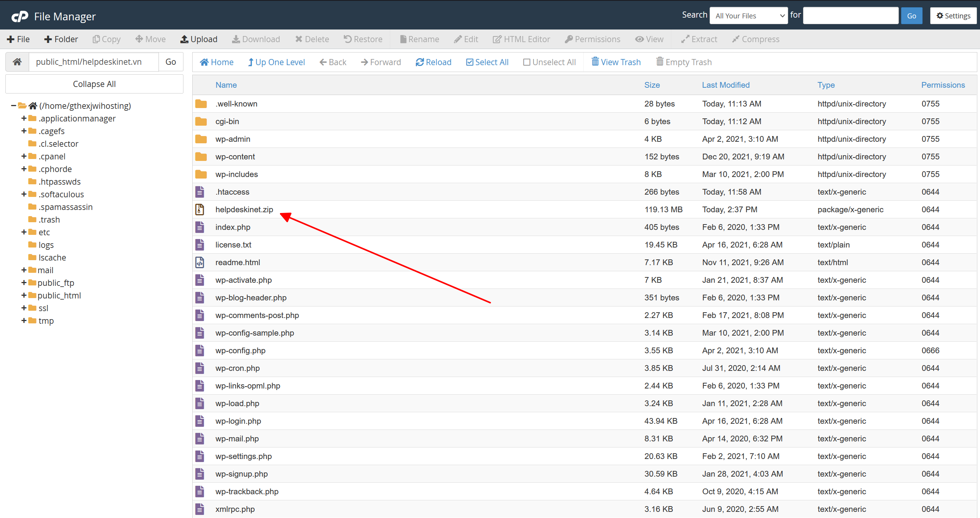Click the Extract toolbar button
Viewport: 980px width, 518px height.
point(699,39)
